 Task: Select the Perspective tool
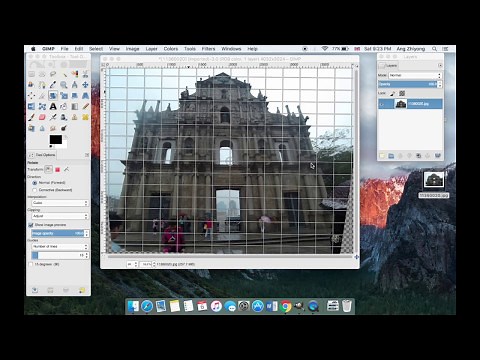[x=85, y=96]
